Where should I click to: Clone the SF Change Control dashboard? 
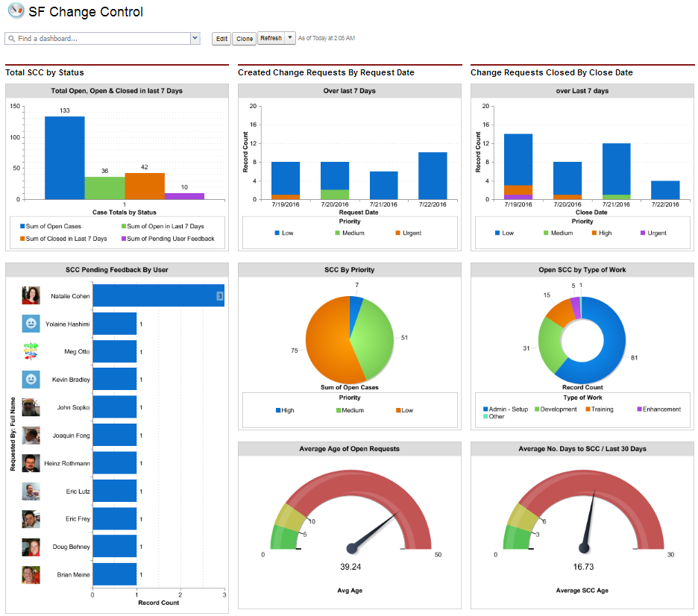(x=244, y=38)
